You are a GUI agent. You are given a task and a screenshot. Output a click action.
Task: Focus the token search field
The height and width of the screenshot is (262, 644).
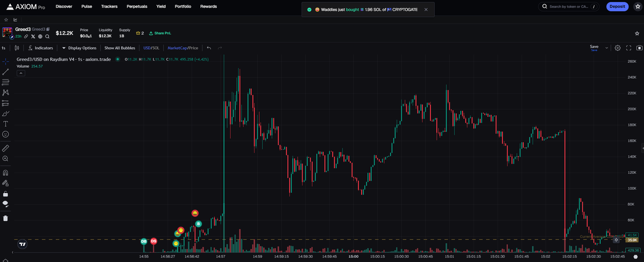tap(570, 6)
